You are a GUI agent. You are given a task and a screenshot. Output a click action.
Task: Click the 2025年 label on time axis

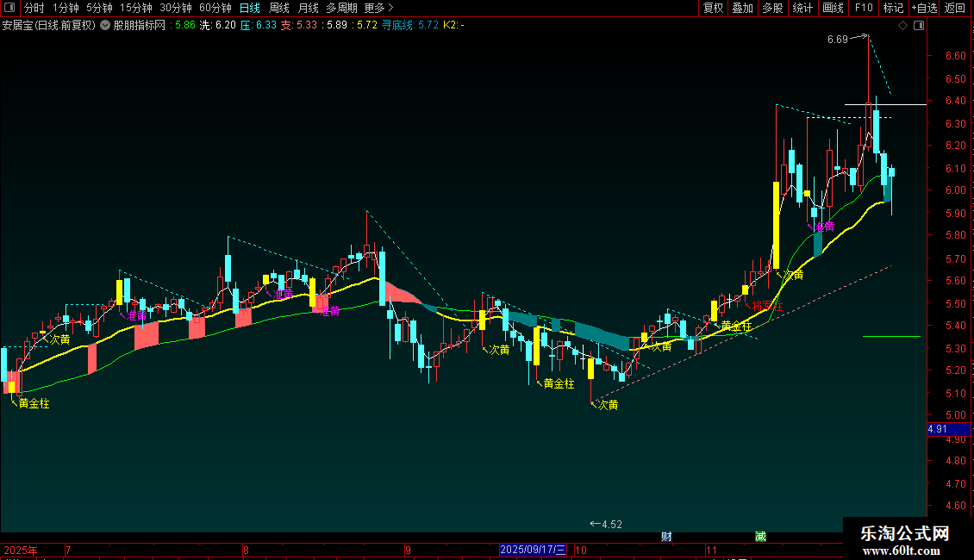pyautogui.click(x=21, y=550)
